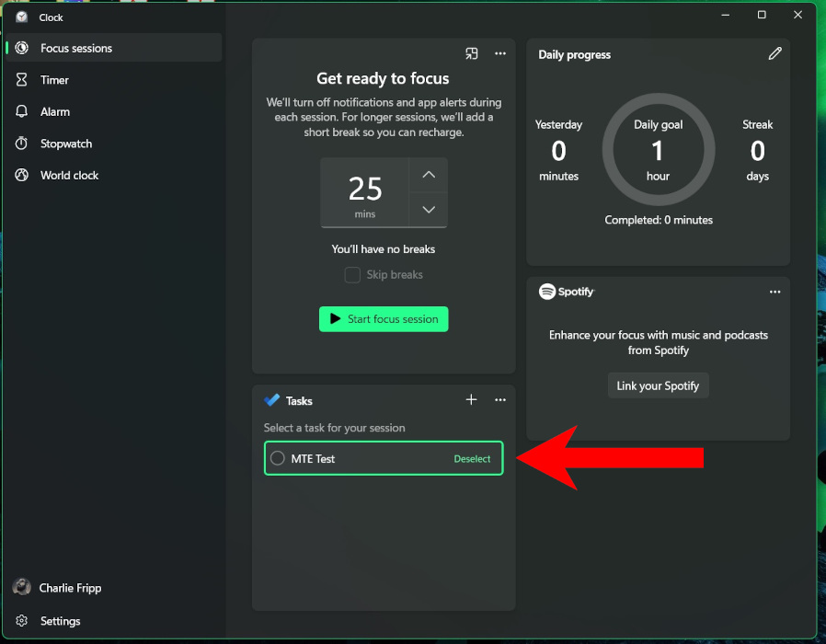826x644 pixels.
Task: Open the Tasks card options menu
Action: 500,399
